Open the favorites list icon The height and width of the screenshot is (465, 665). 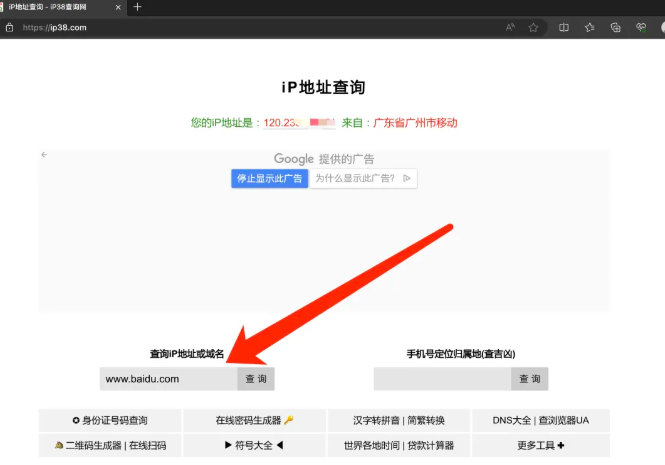click(590, 27)
